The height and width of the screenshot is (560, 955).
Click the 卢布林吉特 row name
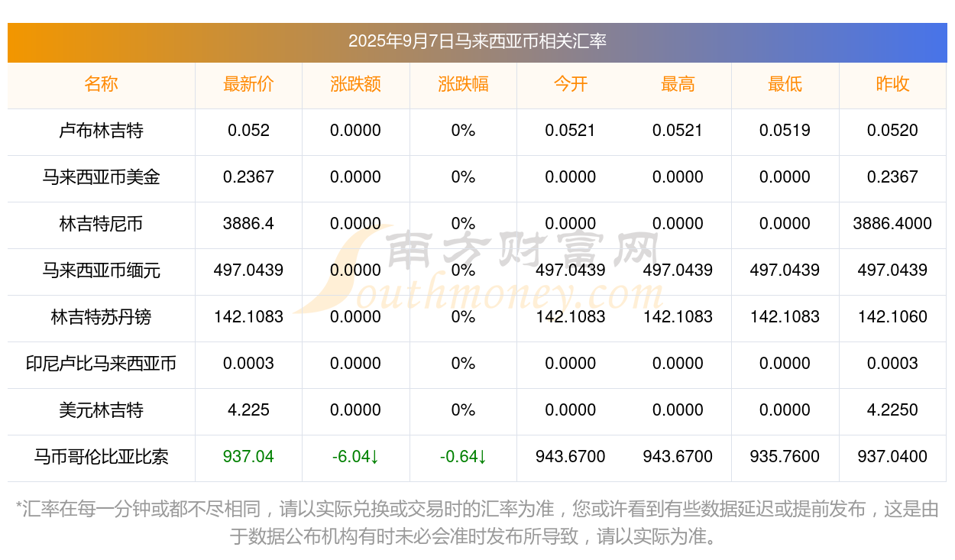coord(101,131)
